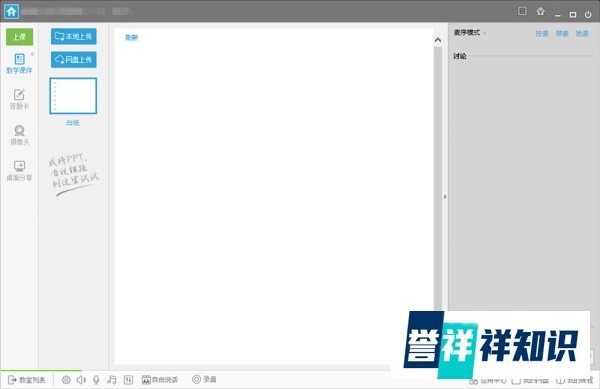Screen dimensions: 600x389
Task: Select the 白纸 blank page thumbnail
Action: (73, 96)
